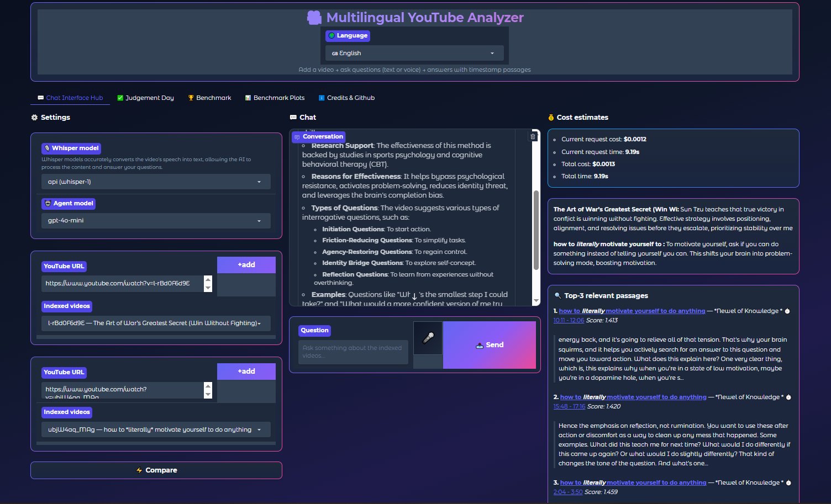Open the Language dropdown set to English

point(414,53)
